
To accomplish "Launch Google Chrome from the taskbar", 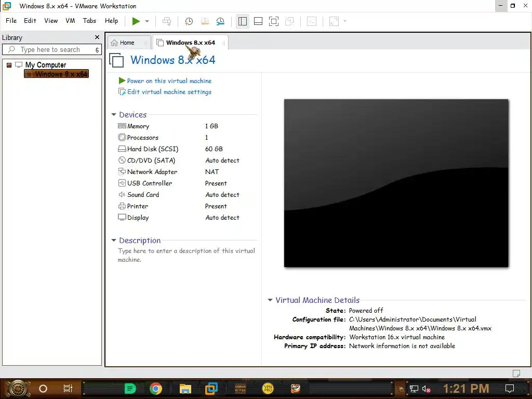I will pos(156,389).
